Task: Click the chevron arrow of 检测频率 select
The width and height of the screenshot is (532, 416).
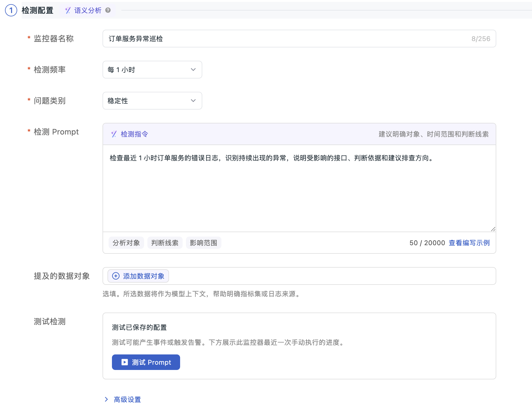Action: click(193, 70)
